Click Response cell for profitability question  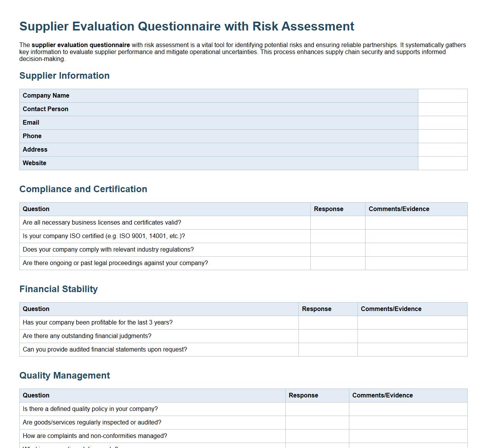click(x=328, y=322)
